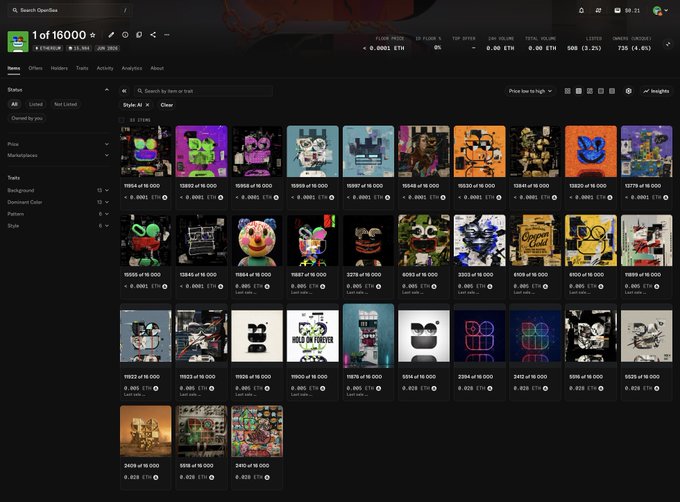Open the HOLD ON FOREVER item 11900 thumbnail
The width and height of the screenshot is (680, 502).
[313, 336]
